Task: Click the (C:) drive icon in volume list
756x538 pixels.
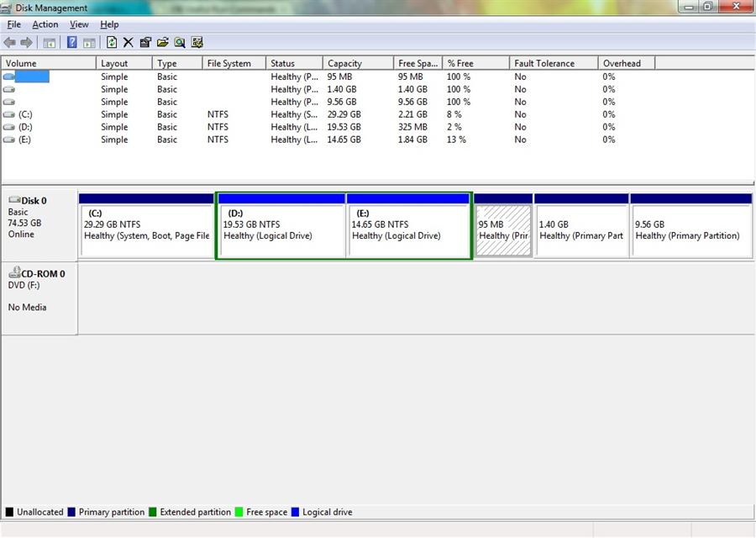Action: click(8, 114)
